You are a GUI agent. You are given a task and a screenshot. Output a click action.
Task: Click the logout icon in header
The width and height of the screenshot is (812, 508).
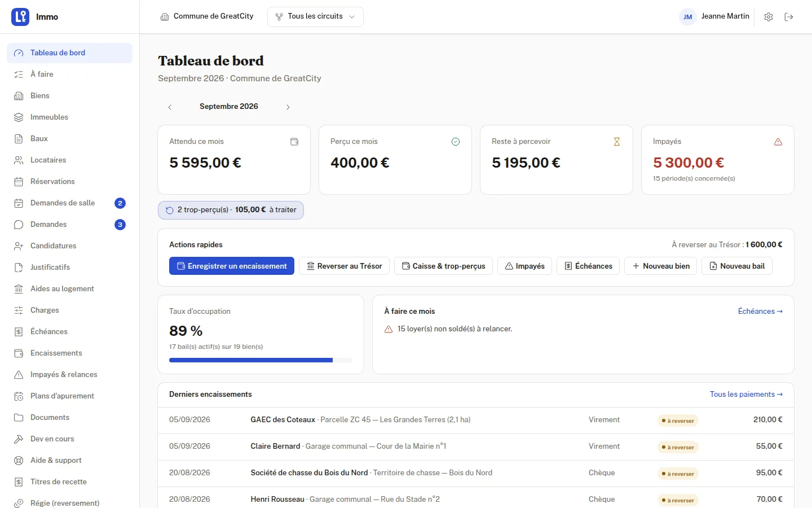[789, 17]
